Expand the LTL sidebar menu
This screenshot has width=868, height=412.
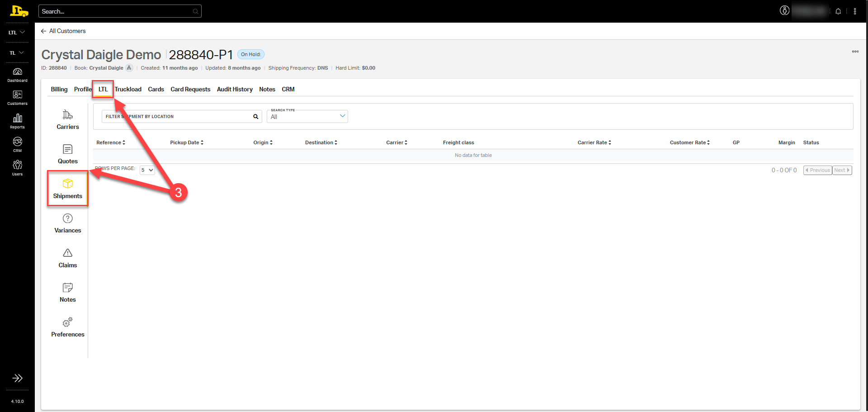click(17, 33)
